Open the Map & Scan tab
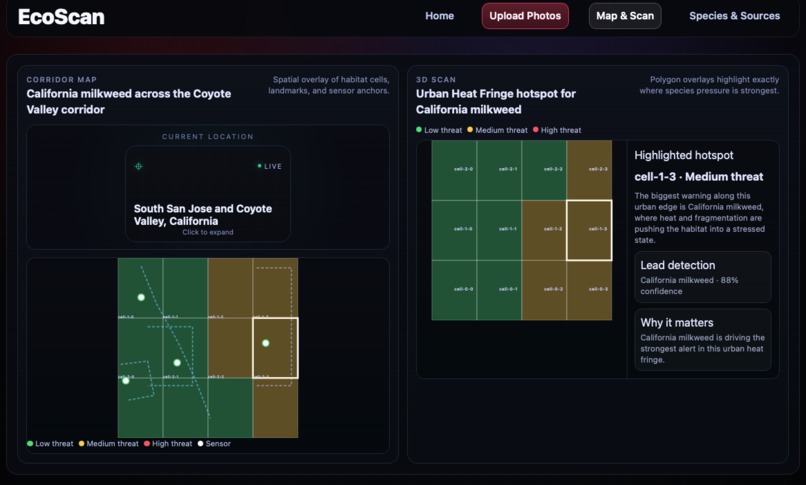This screenshot has width=806, height=485. pyautogui.click(x=625, y=16)
